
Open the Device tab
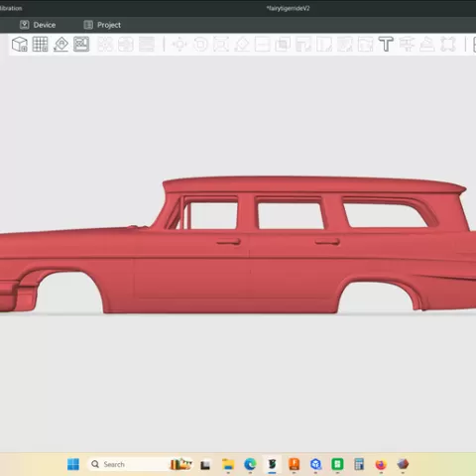pos(38,25)
